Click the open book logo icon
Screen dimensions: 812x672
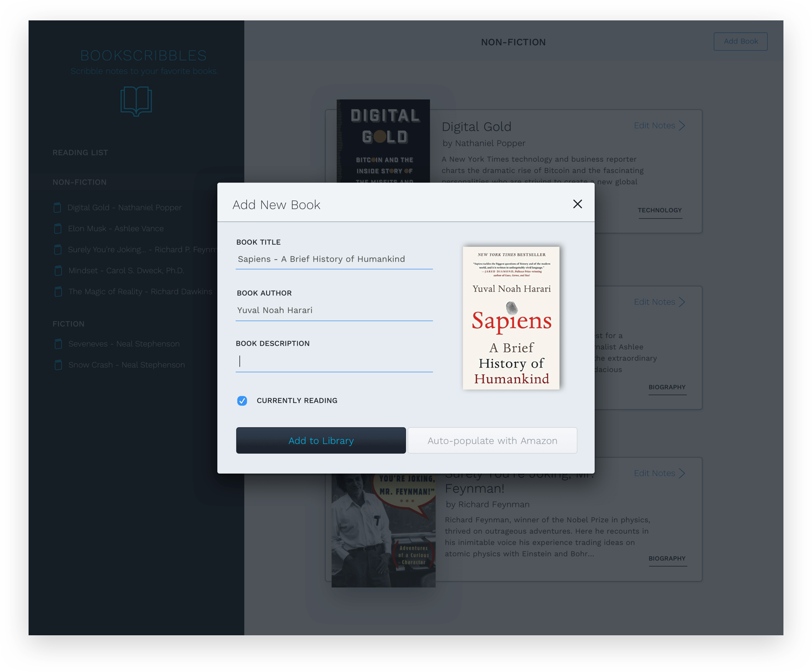(x=136, y=101)
